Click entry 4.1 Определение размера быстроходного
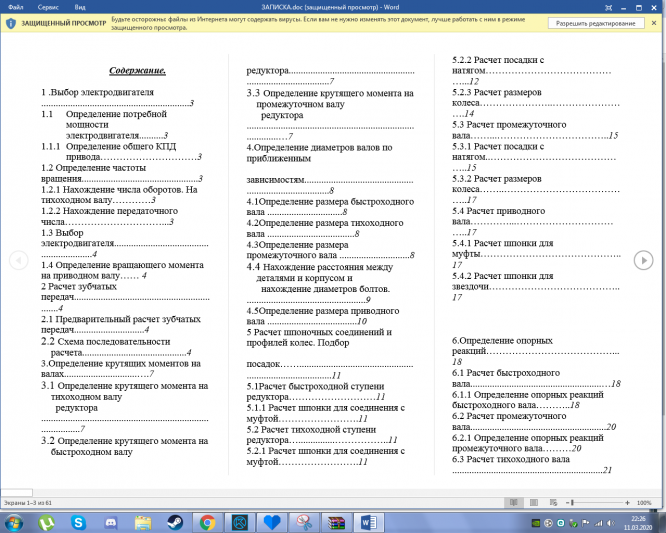This screenshot has height=533, width=666. click(x=330, y=202)
